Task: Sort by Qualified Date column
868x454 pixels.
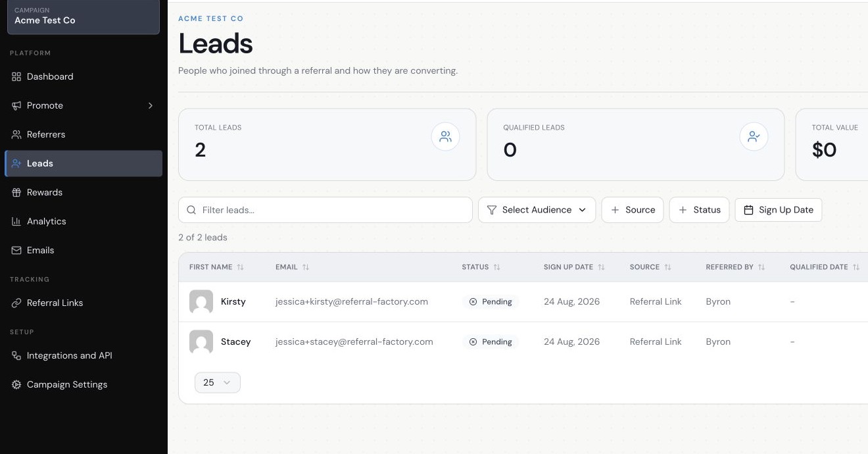Action: point(825,267)
